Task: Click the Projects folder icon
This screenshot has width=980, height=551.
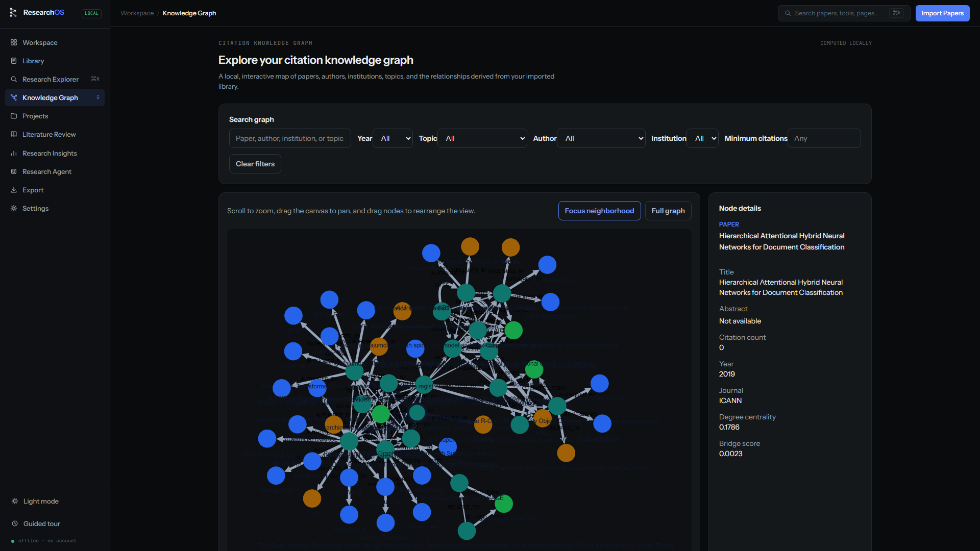Action: point(14,116)
